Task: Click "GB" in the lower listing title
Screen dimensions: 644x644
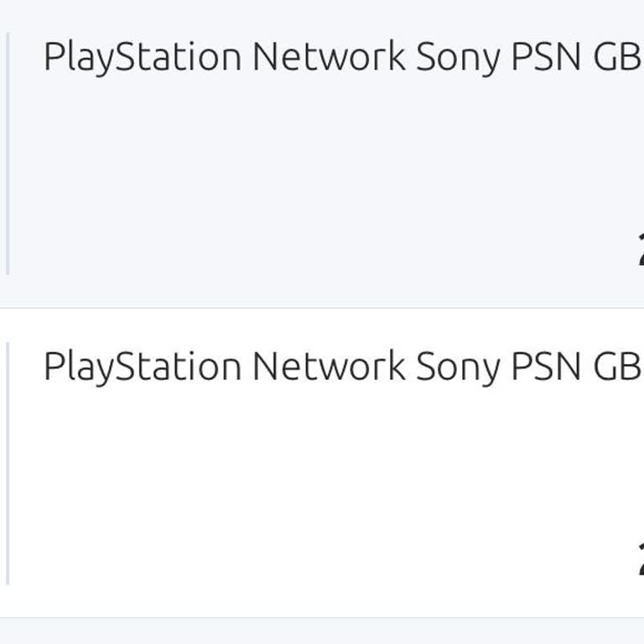Action: tap(617, 366)
